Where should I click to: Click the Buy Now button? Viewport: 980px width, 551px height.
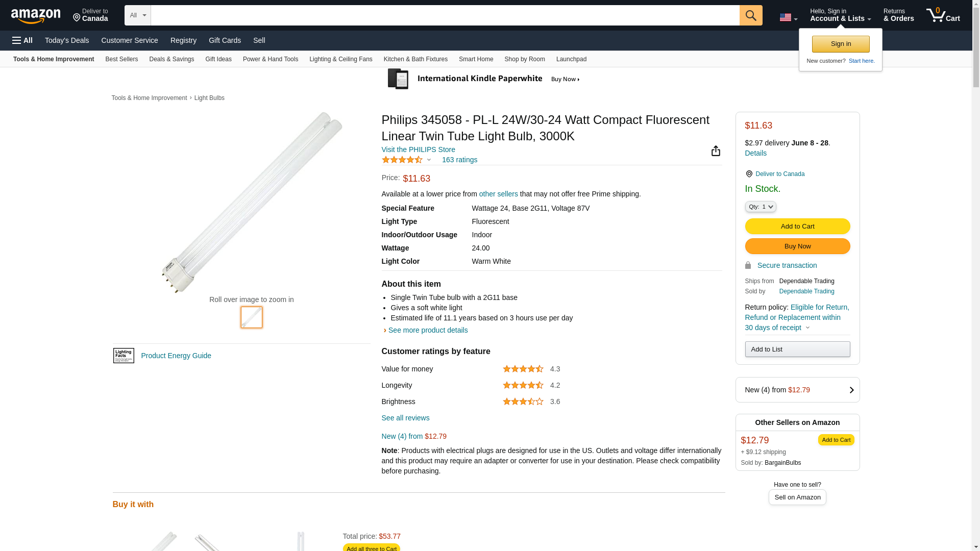(x=797, y=246)
